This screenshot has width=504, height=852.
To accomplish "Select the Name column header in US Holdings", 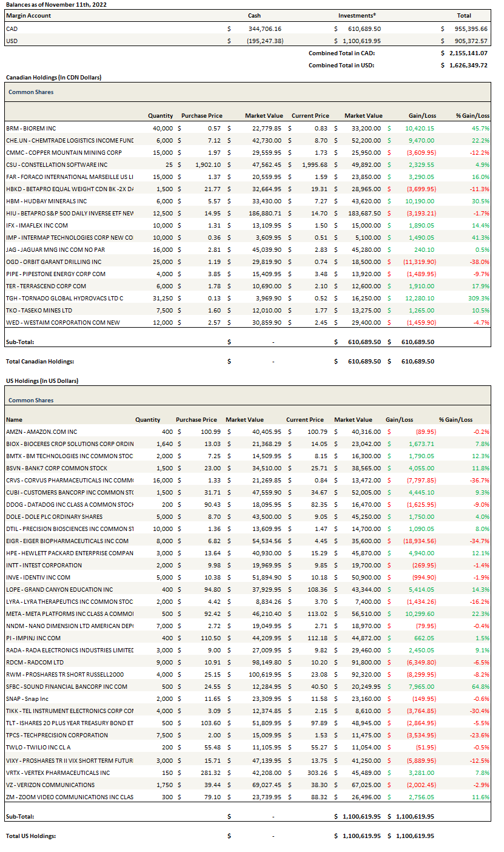I will pyautogui.click(x=14, y=419).
